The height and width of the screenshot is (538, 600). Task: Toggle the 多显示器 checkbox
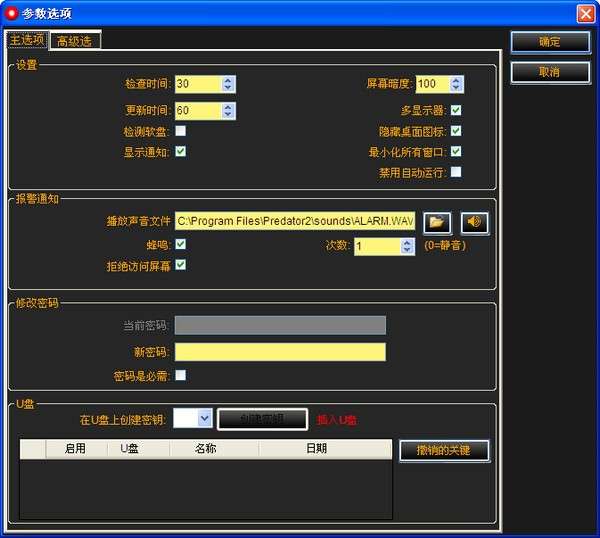pyautogui.click(x=456, y=110)
